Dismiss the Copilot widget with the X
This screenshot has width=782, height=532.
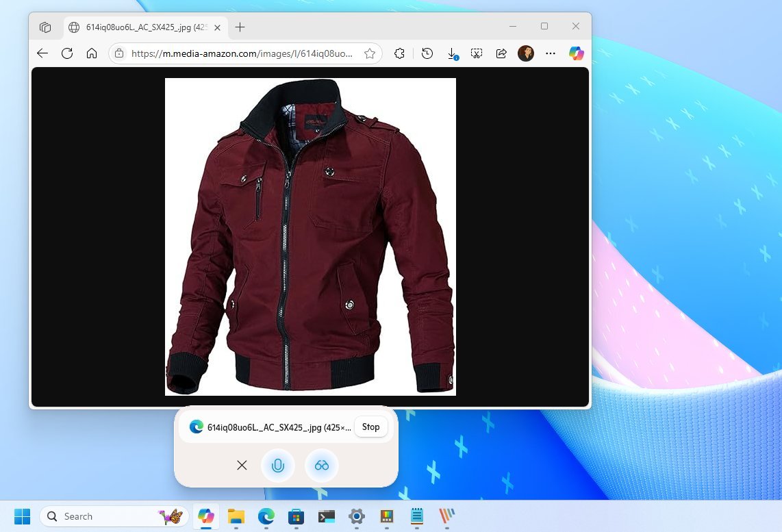point(241,465)
